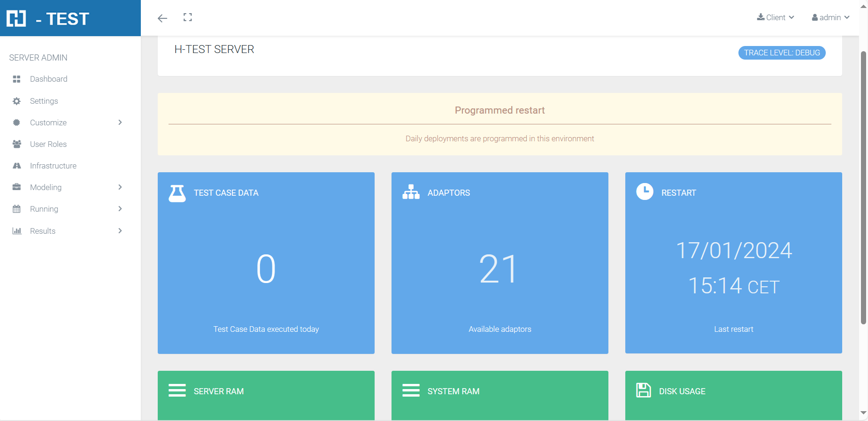
Task: Open Infrastructure from the sidebar
Action: [x=53, y=166]
